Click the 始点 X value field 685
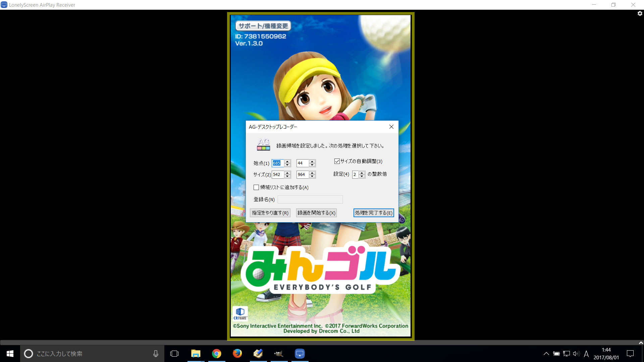 (x=278, y=163)
